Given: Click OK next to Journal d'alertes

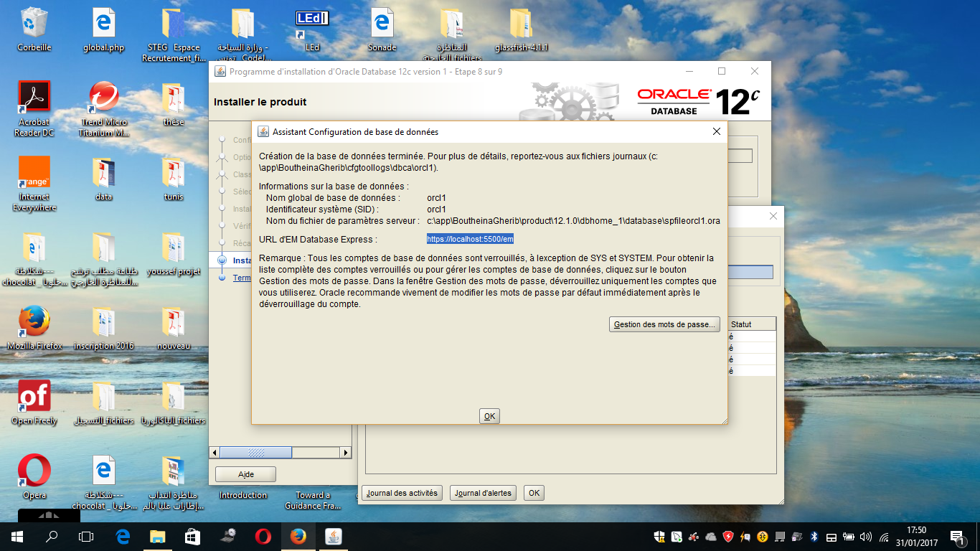Looking at the screenshot, I should pos(534,493).
